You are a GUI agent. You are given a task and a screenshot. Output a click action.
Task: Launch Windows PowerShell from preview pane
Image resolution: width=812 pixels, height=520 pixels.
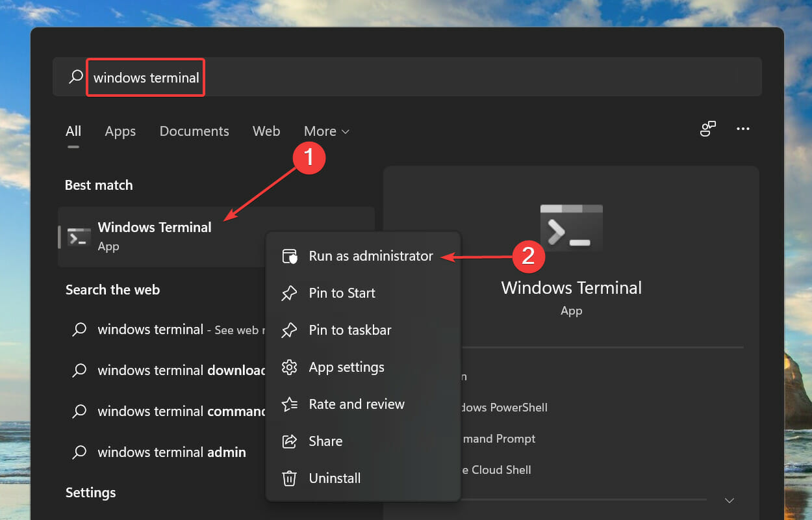(505, 408)
